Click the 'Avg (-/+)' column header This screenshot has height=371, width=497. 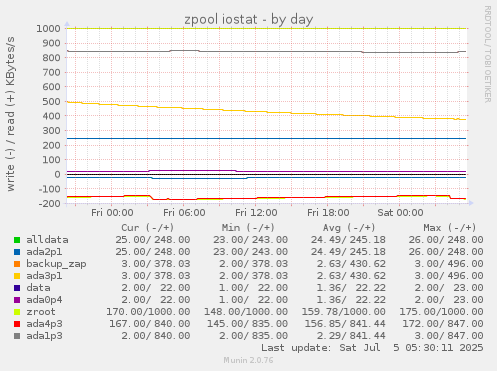pyautogui.click(x=349, y=228)
